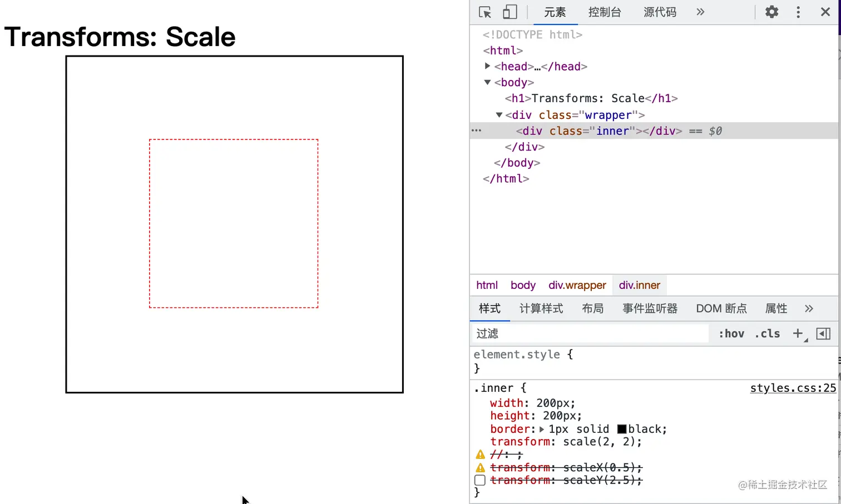This screenshot has height=504, width=841.
Task: Open the 计算样式 tab
Action: click(x=541, y=308)
